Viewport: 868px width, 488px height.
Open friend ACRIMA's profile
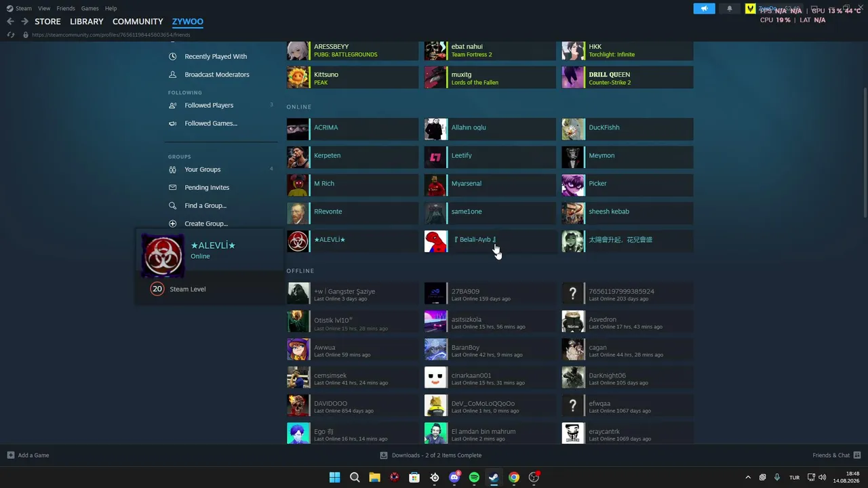353,129
